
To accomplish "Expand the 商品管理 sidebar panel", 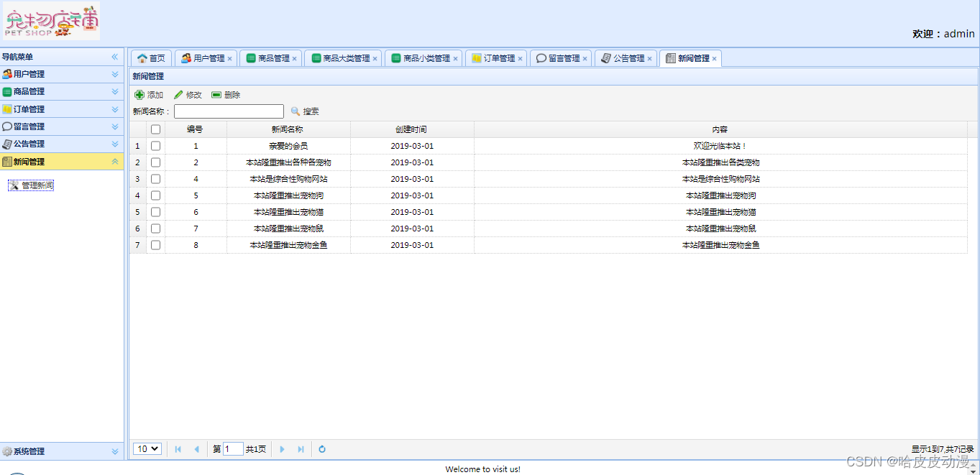I will (115, 91).
